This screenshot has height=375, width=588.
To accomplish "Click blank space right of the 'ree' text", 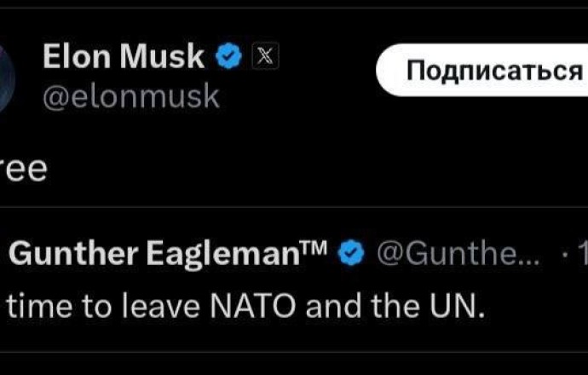I will coord(298,168).
